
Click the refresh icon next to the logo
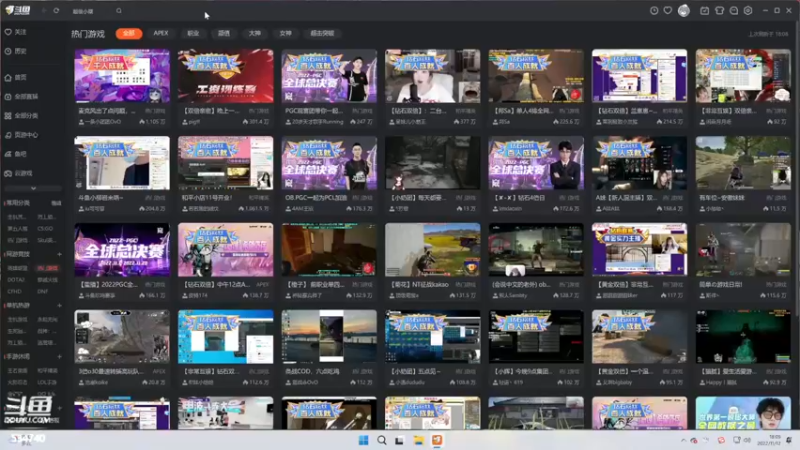(x=56, y=11)
